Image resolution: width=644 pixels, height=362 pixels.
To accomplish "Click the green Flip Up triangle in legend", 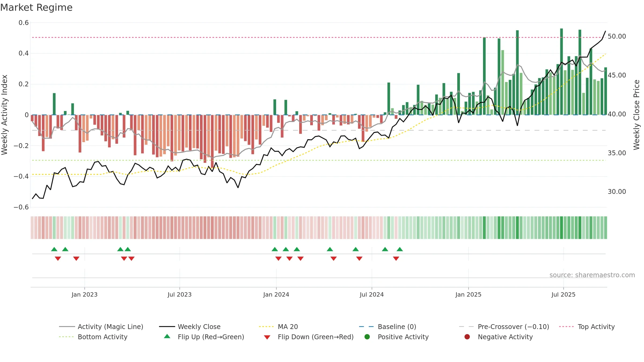I will tap(167, 336).
